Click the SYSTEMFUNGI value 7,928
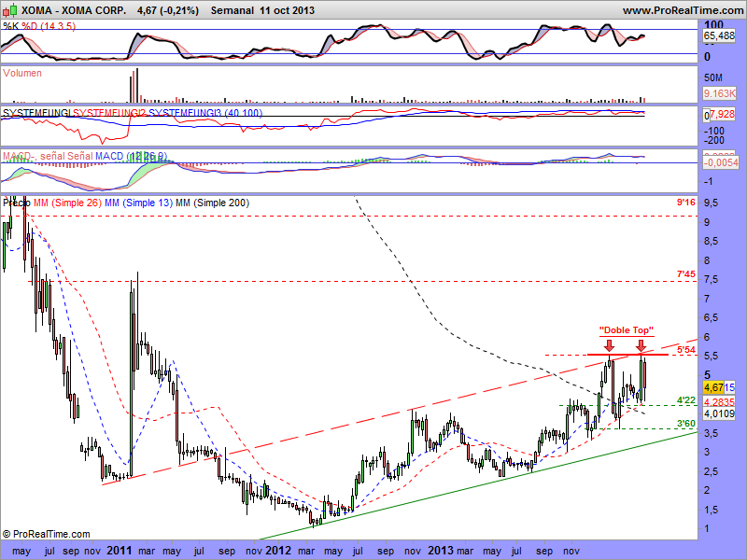 click(722, 114)
